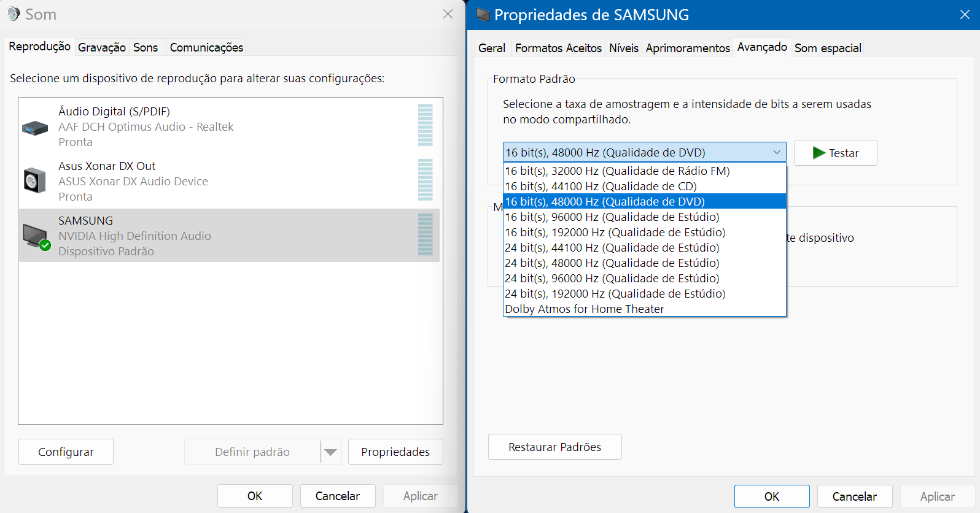Select Áudio Digital (S/PDIF) device name
Image resolution: width=980 pixels, height=513 pixels.
click(114, 111)
